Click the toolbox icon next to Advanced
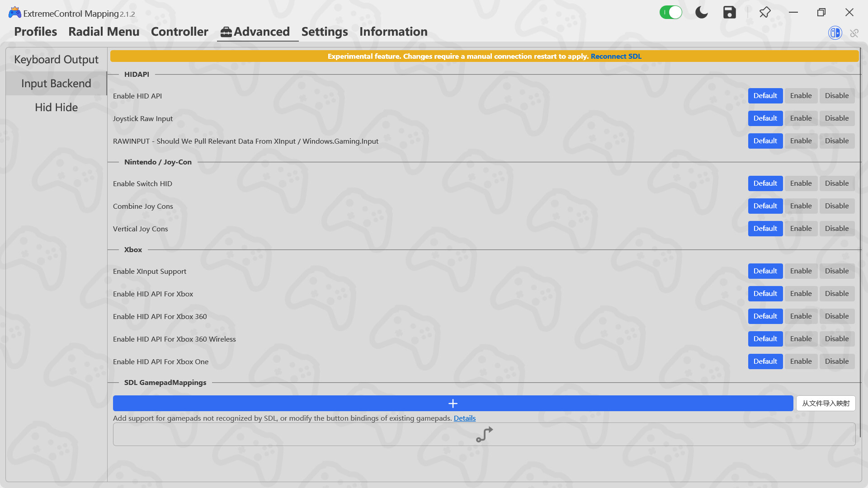 (x=226, y=32)
